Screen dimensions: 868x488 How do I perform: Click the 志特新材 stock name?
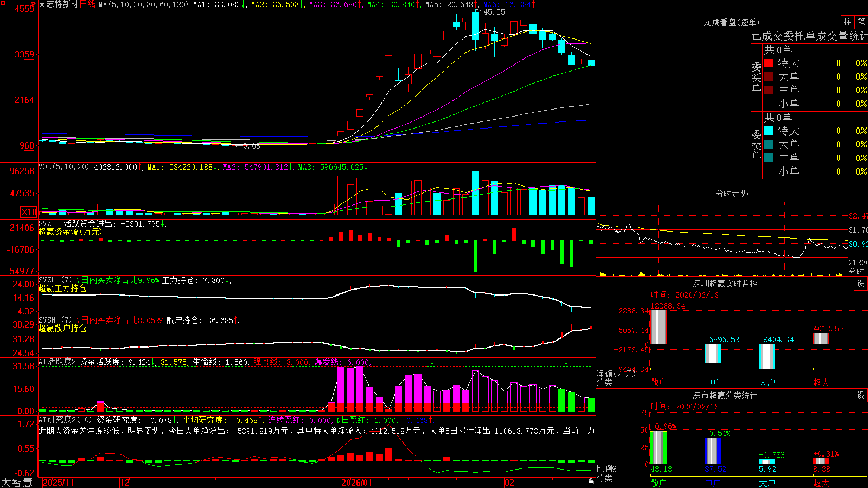coord(62,4)
